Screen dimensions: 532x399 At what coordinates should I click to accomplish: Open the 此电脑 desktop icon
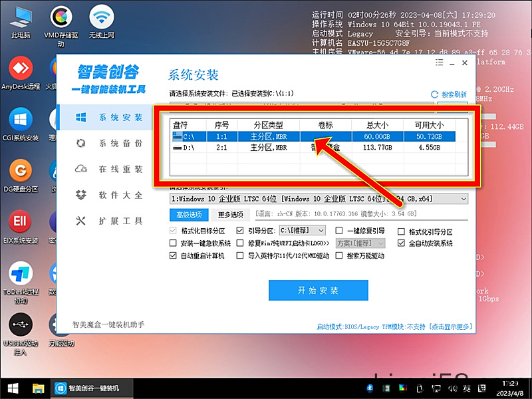[21, 22]
